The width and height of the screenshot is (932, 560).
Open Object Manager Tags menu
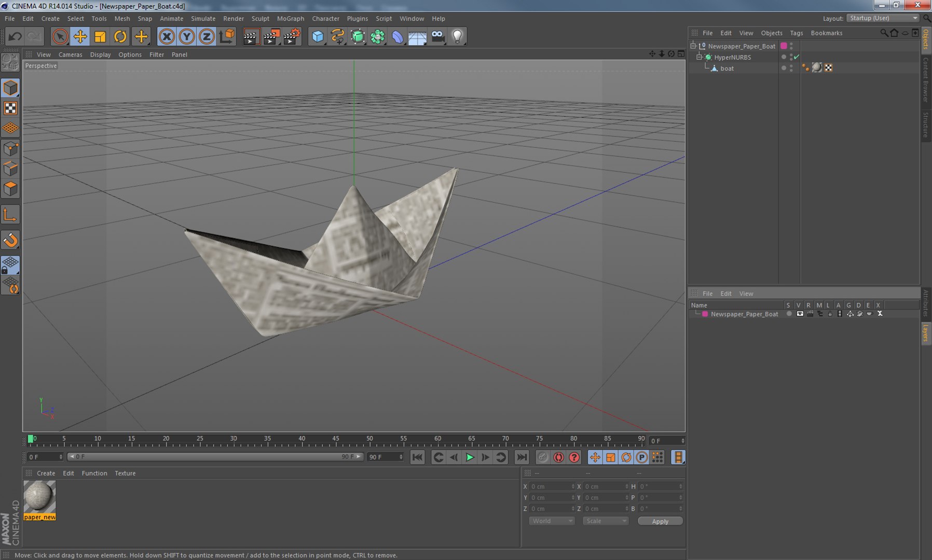[x=796, y=33]
